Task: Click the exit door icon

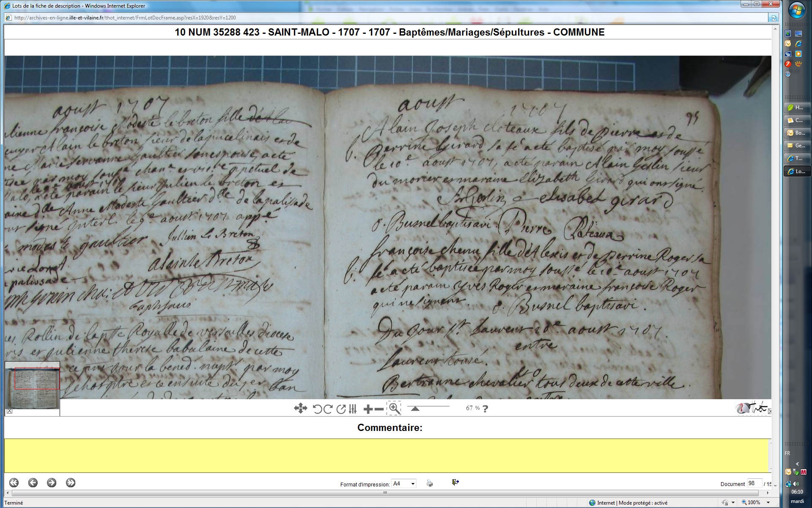Action: click(455, 482)
